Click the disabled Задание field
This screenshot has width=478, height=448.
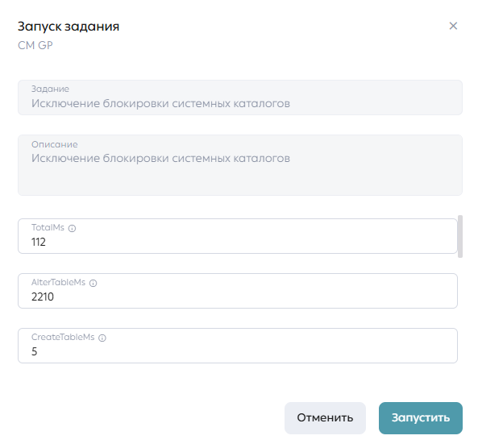click(x=240, y=97)
